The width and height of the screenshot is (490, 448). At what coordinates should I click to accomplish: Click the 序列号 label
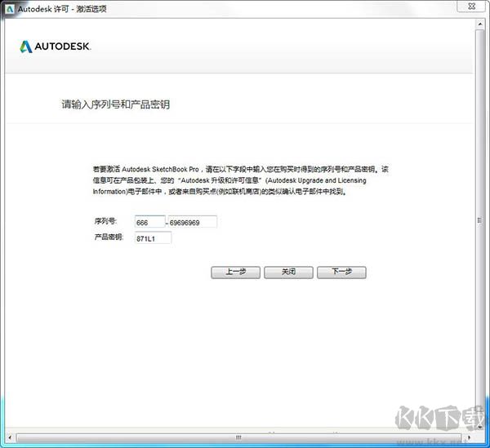[105, 221]
